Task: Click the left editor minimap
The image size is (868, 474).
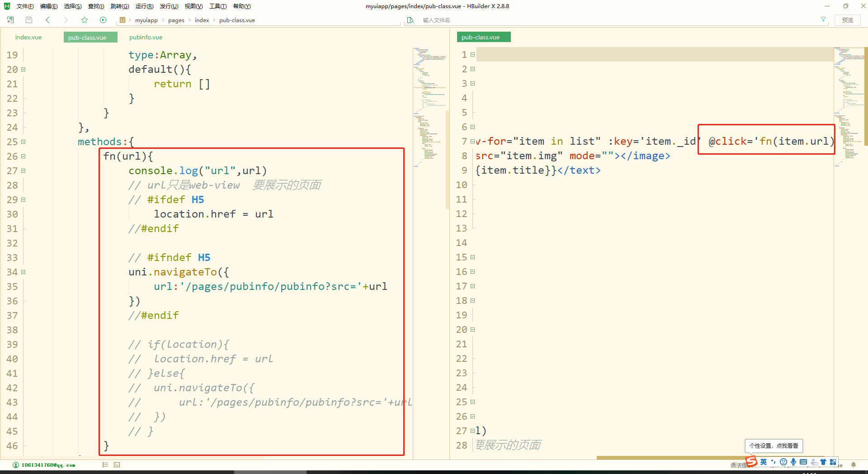Action: tap(429, 109)
